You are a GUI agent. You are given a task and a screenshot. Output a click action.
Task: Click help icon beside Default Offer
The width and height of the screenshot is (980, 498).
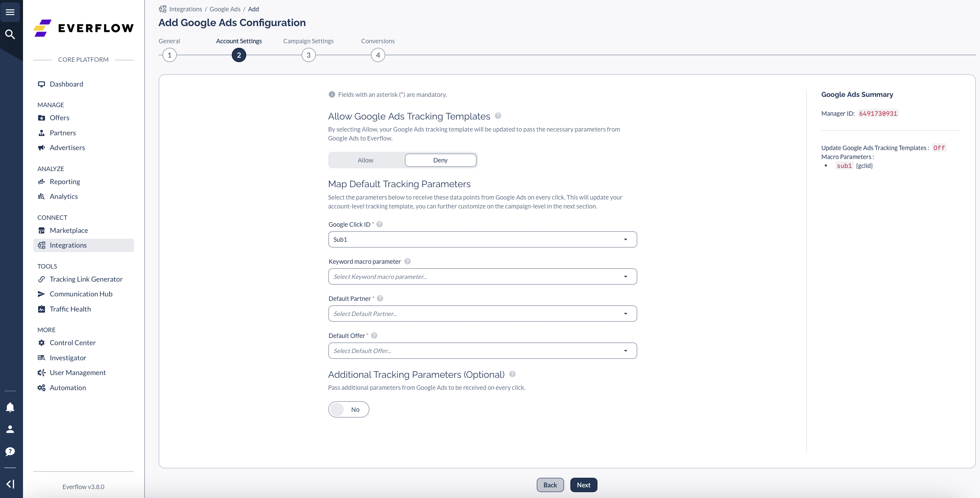click(x=374, y=335)
